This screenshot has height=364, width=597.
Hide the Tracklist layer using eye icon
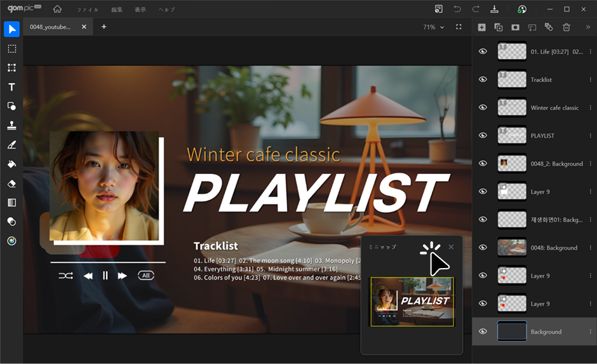[483, 79]
